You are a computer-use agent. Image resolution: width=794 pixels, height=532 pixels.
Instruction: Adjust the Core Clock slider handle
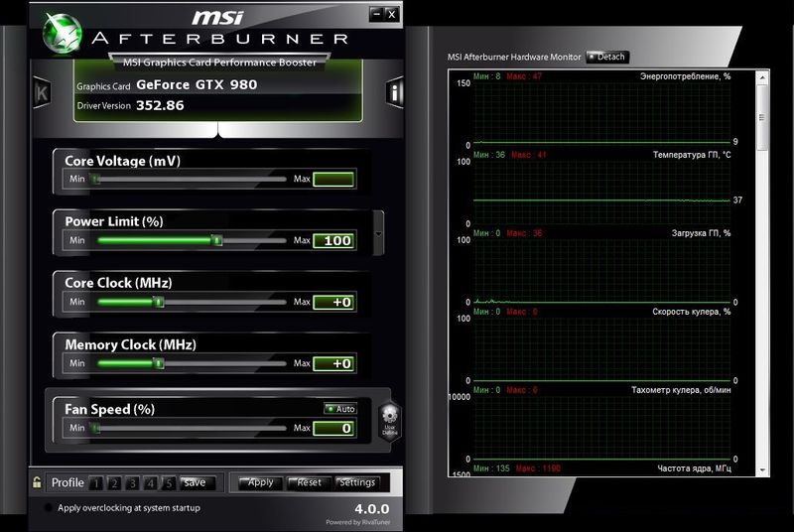click(159, 302)
